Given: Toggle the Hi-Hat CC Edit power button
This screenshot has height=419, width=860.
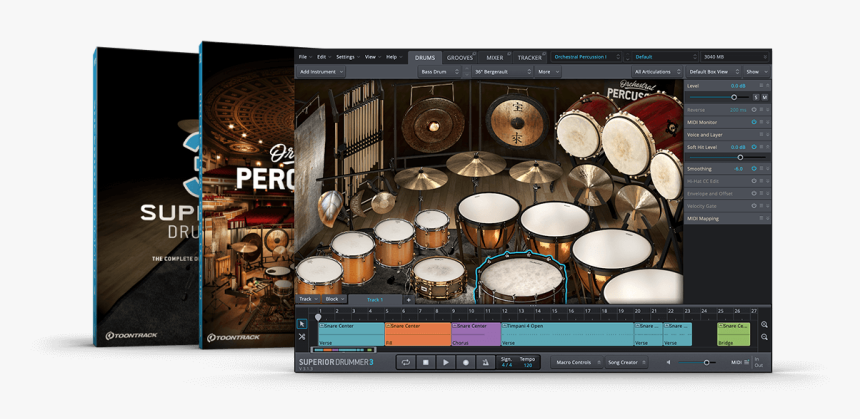Looking at the screenshot, I should pos(754,181).
